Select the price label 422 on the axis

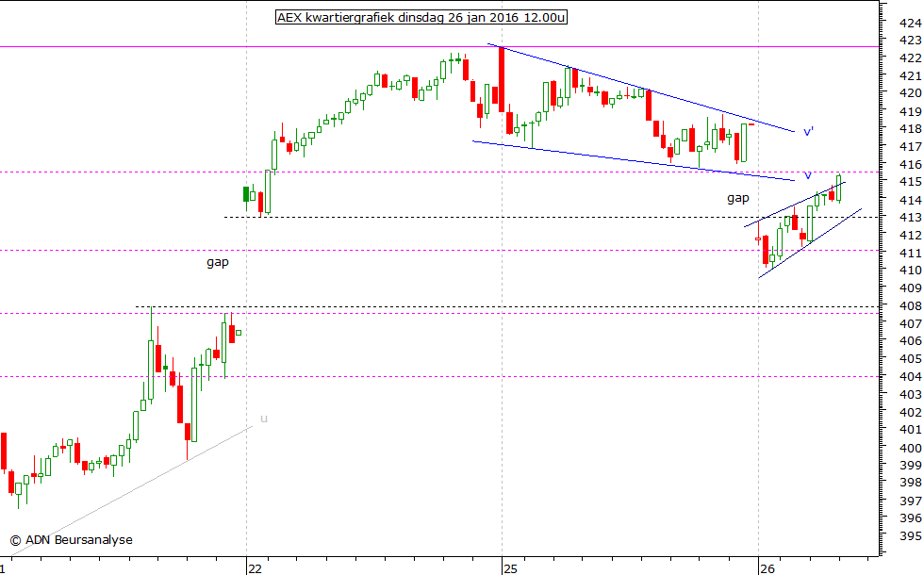(911, 57)
